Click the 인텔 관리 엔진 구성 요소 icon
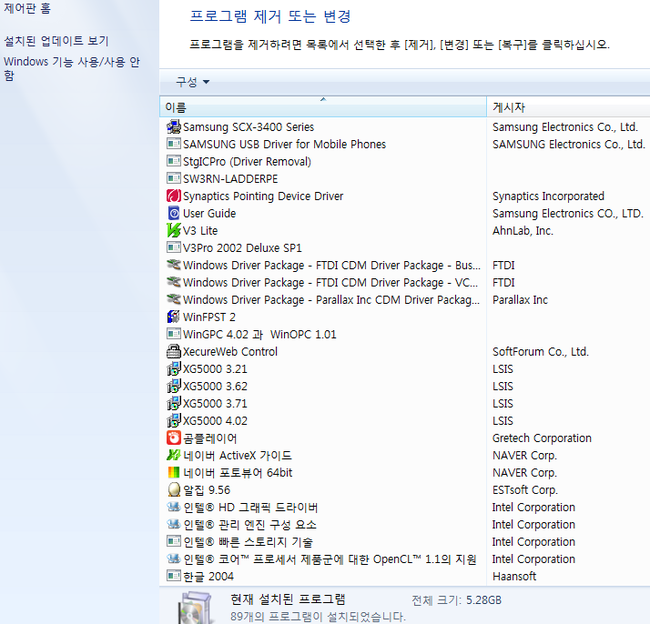650x624 pixels. point(174,524)
